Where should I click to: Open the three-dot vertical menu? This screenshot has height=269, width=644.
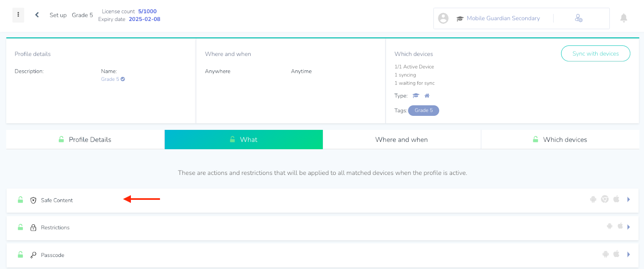[x=18, y=15]
